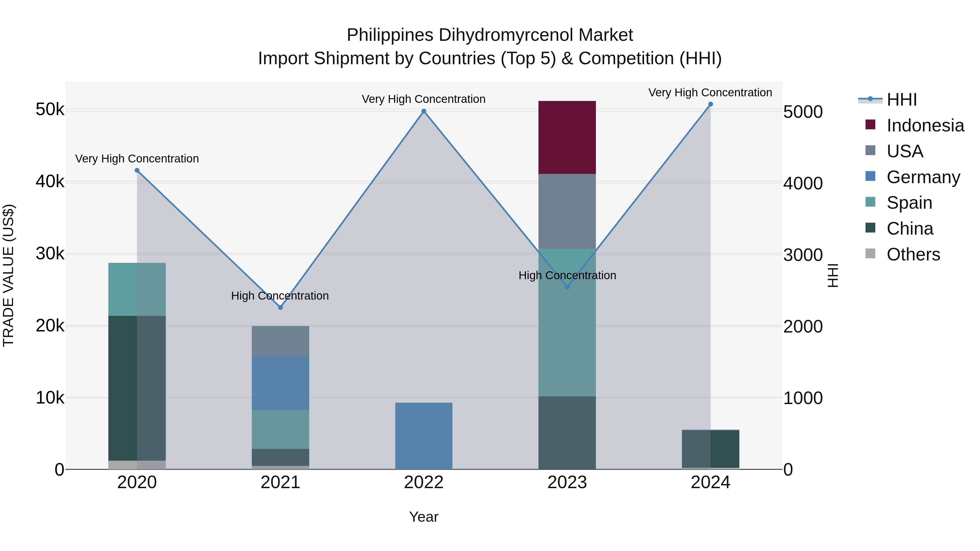Screen dimensions: 980x551
Task: Click the USA segment of the 2023 bar
Action: (x=567, y=211)
